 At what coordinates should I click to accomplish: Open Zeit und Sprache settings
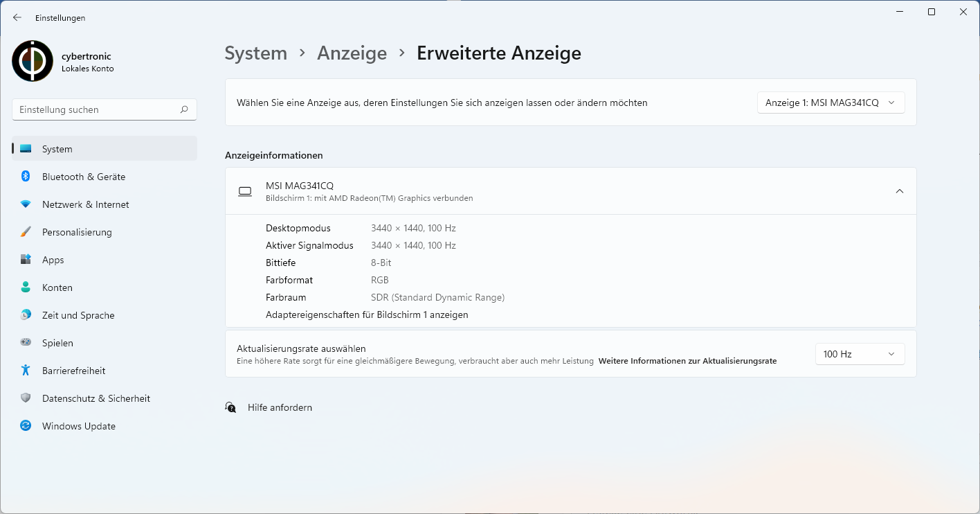pyautogui.click(x=105, y=315)
